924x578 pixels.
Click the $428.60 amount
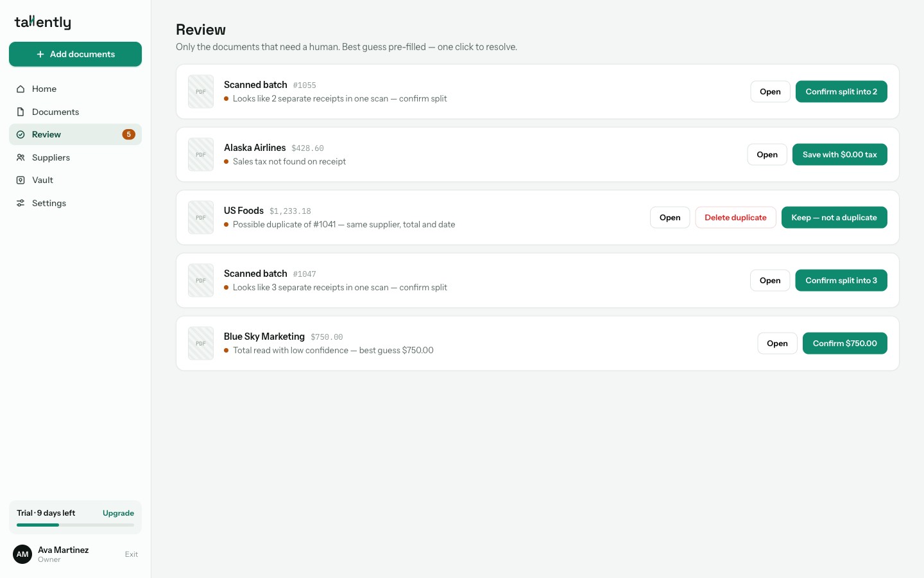307,148
